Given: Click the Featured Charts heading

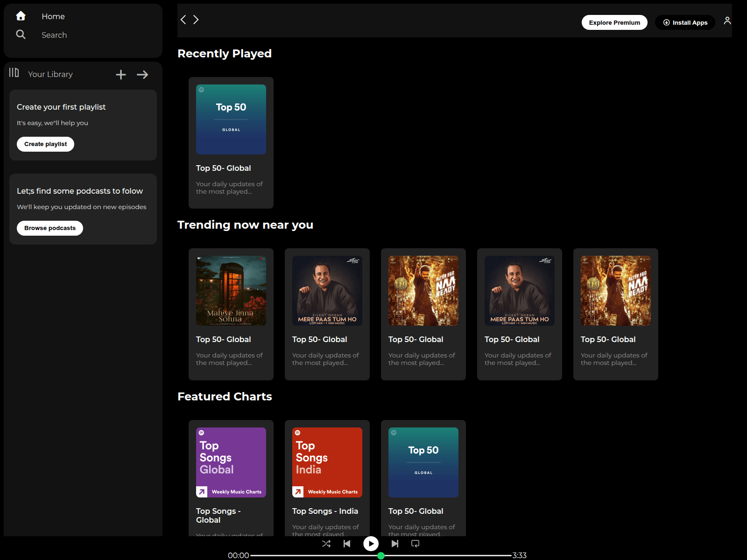Looking at the screenshot, I should 225,397.
